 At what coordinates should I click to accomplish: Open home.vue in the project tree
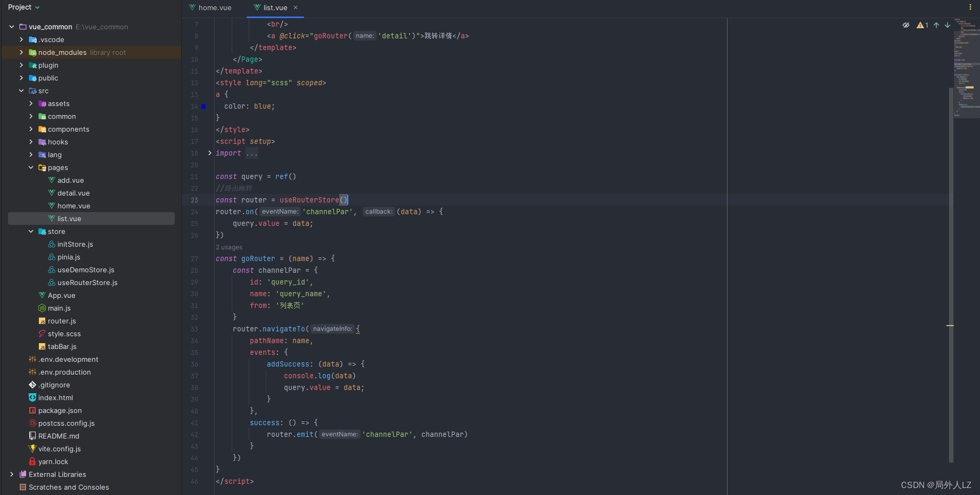74,206
